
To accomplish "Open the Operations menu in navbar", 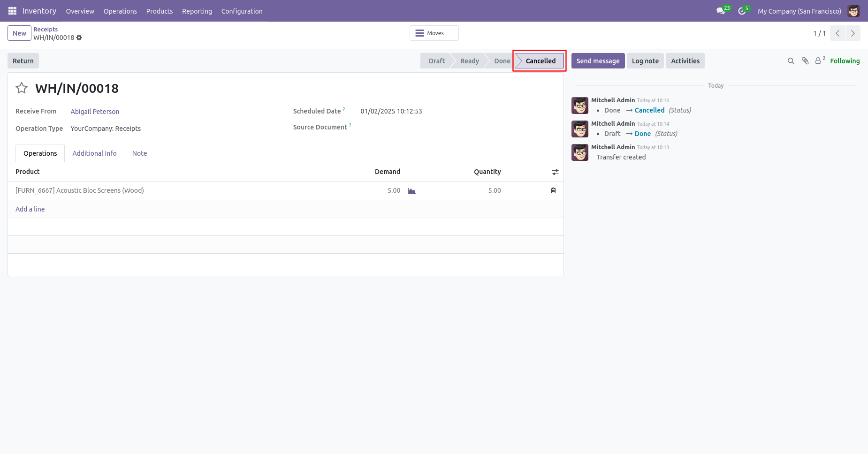I will [120, 11].
